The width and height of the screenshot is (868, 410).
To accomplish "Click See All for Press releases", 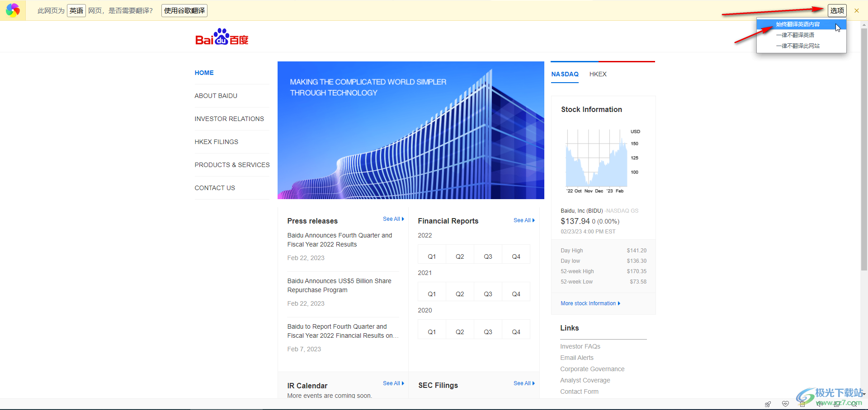I will click(393, 219).
